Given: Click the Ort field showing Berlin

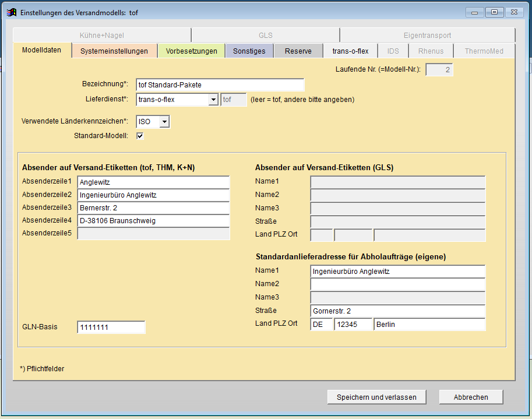Looking at the screenshot, I should 429,325.
